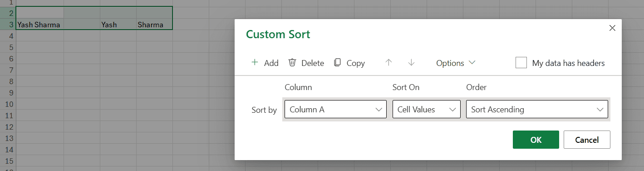
Task: Open the Cell Values Sort On dropdown
Action: pos(427,110)
